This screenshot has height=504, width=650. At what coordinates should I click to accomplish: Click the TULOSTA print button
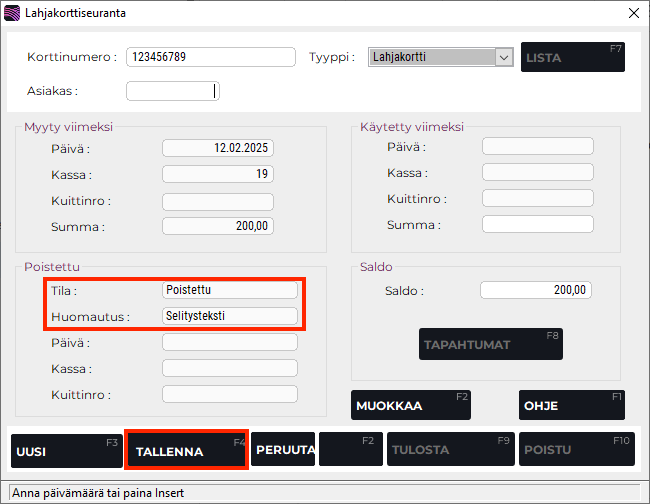click(450, 450)
